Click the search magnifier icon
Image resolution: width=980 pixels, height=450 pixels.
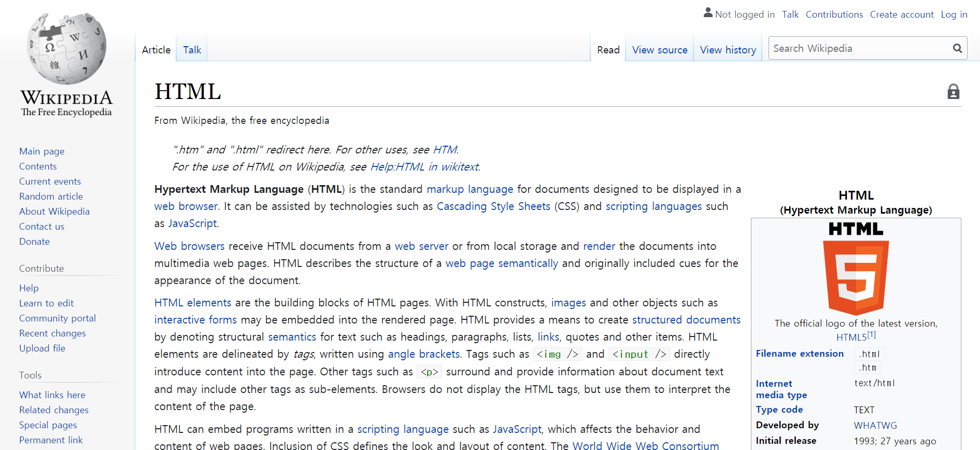[x=957, y=48]
